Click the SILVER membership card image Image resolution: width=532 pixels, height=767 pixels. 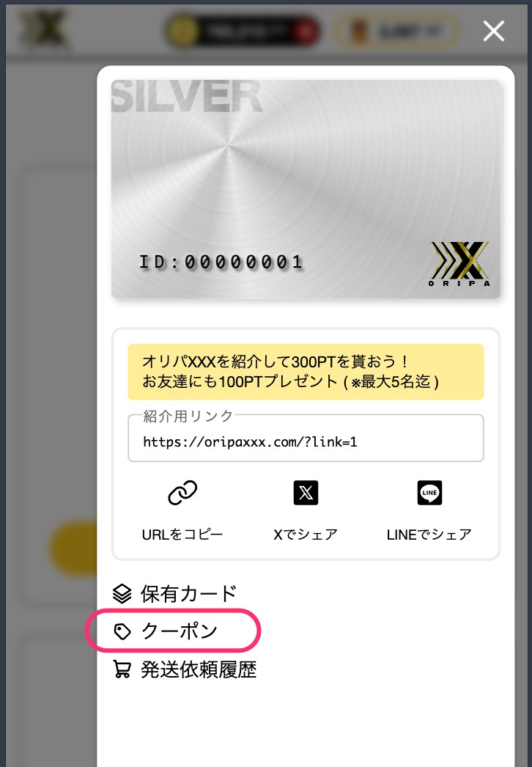[306, 189]
